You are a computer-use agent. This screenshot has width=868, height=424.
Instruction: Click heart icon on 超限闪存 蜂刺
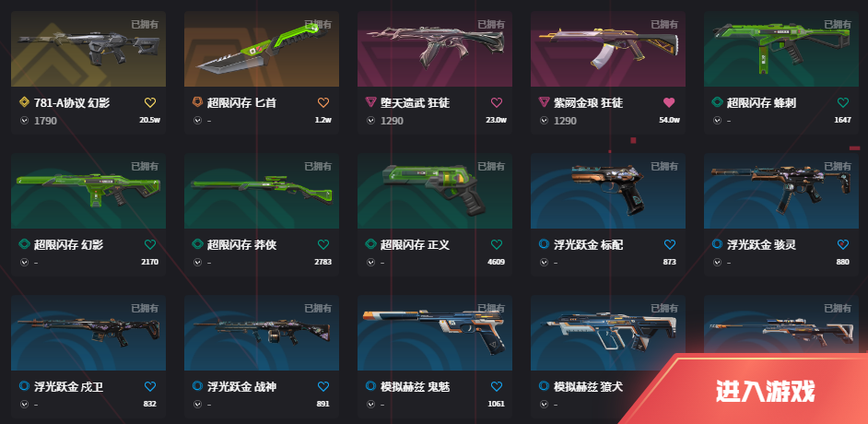tap(842, 102)
